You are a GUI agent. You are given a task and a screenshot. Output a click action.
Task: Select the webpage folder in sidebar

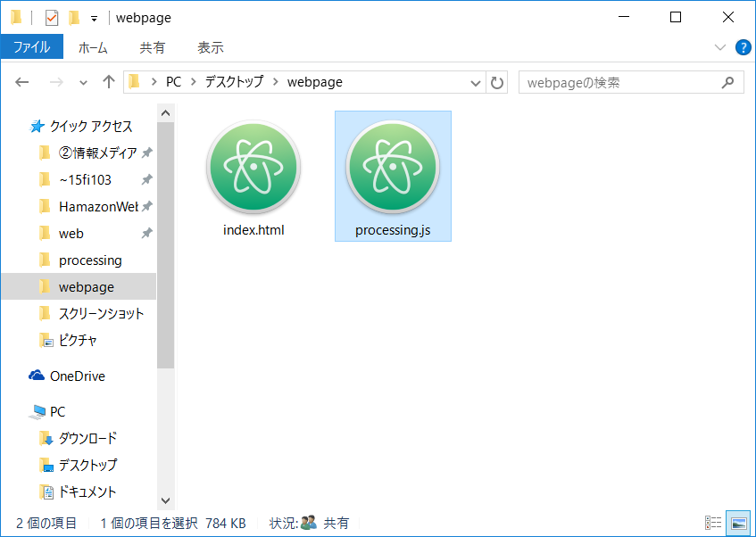pyautogui.click(x=79, y=287)
